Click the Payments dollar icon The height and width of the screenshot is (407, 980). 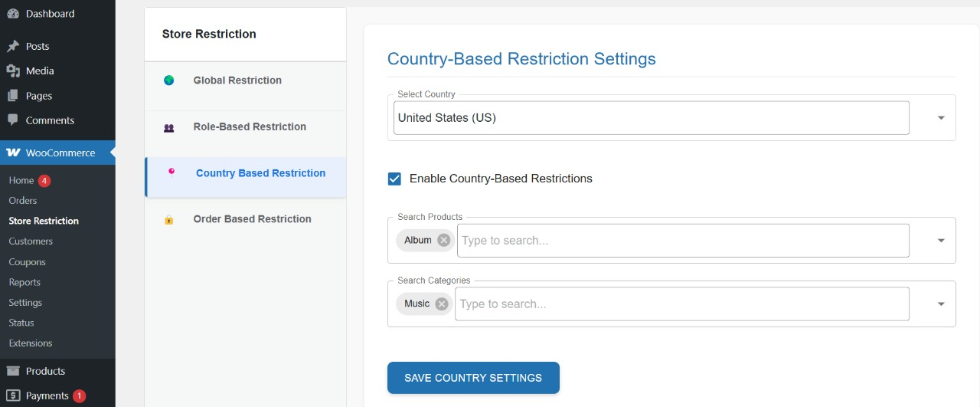pyautogui.click(x=13, y=396)
